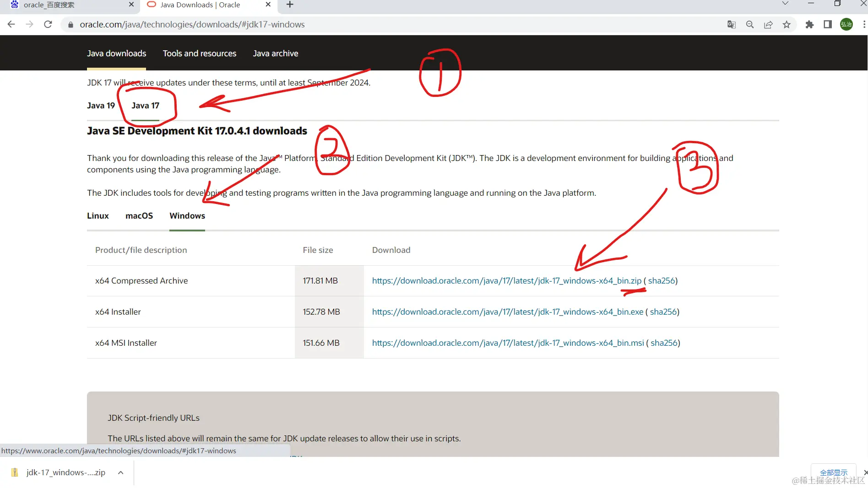
Task: Toggle the browser side panel
Action: (x=828, y=25)
